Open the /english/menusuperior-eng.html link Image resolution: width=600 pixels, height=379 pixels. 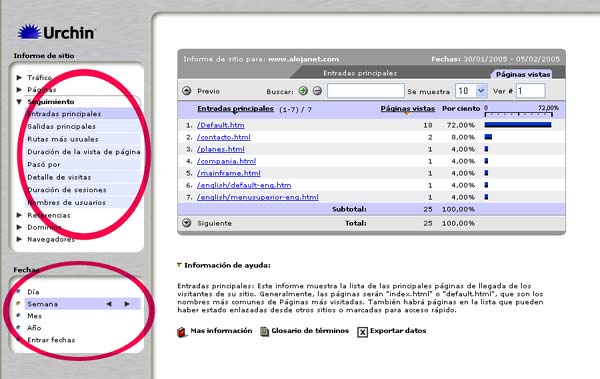click(x=258, y=197)
